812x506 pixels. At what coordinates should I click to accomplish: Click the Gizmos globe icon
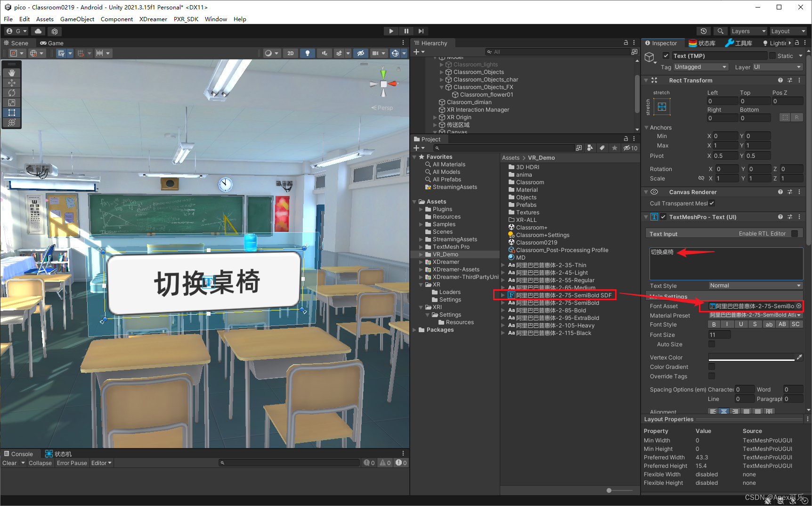[395, 53]
